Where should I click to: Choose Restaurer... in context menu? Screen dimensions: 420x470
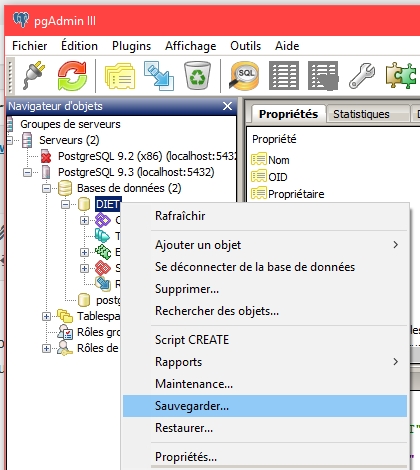(265, 428)
